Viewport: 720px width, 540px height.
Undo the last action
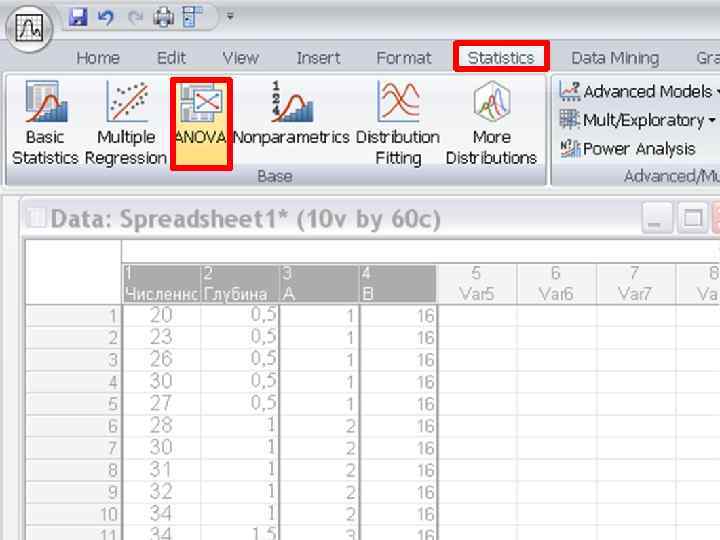click(x=106, y=18)
